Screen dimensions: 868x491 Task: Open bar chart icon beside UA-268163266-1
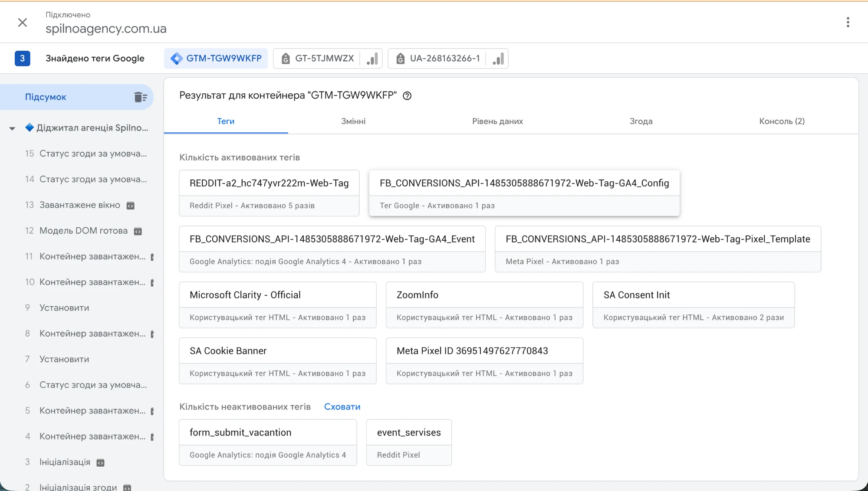(498, 59)
